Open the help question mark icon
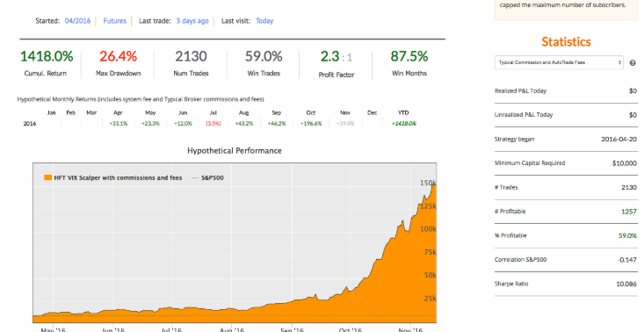644x332 pixels. (x=633, y=63)
